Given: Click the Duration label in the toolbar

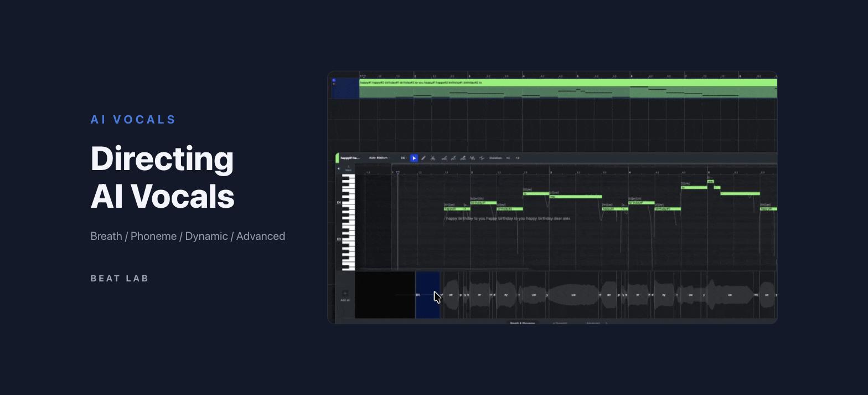Looking at the screenshot, I should click(x=495, y=158).
